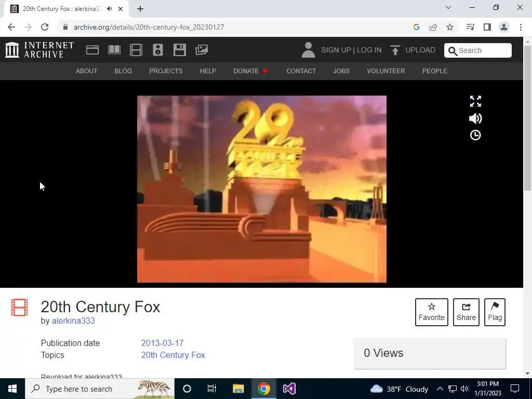
Task: Open the CONTACT menu item
Action: click(x=301, y=71)
